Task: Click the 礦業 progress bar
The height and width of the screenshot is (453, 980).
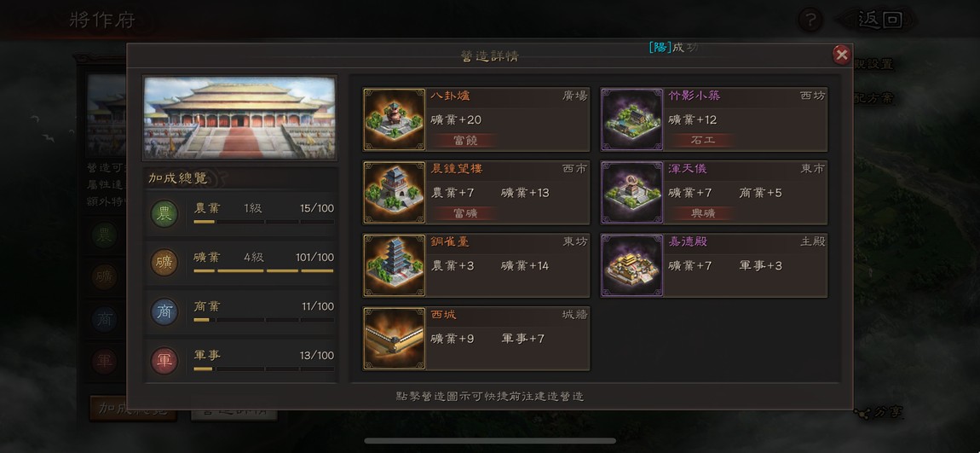Action: (263, 271)
